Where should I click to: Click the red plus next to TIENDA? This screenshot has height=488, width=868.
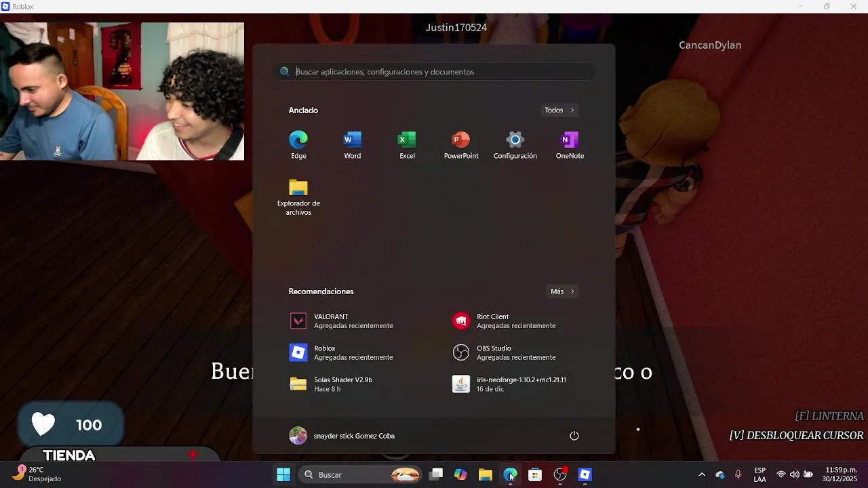(193, 455)
